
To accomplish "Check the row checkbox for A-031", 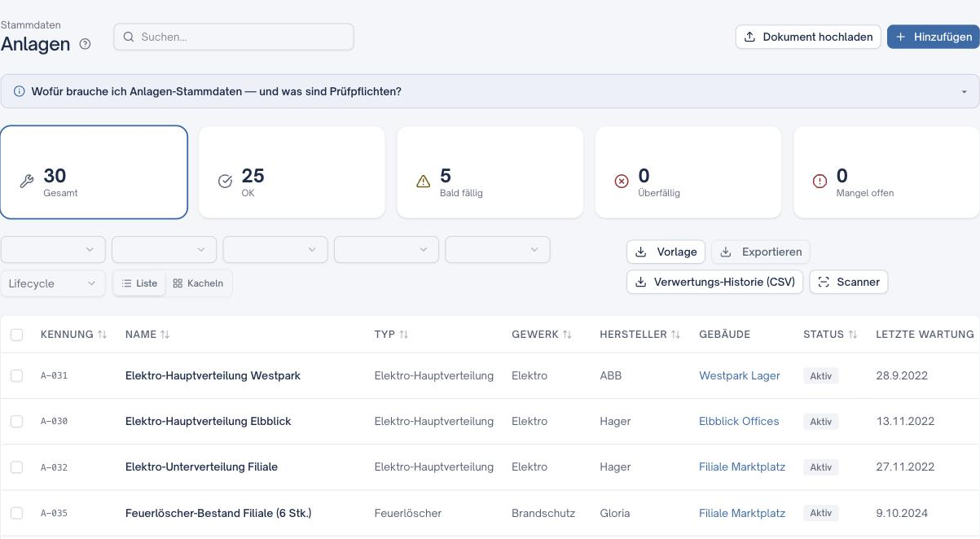I will coord(17,375).
